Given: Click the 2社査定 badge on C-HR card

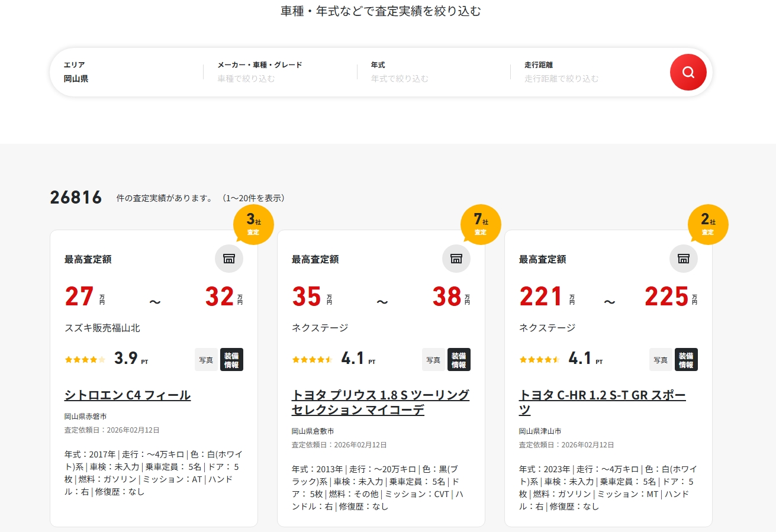Looking at the screenshot, I should pos(708,224).
